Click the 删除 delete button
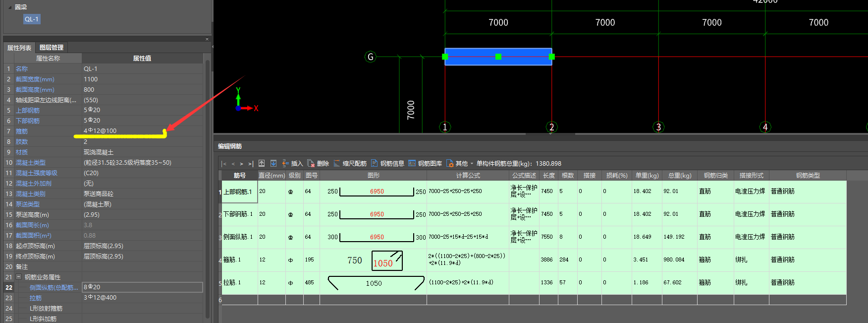 (318, 163)
